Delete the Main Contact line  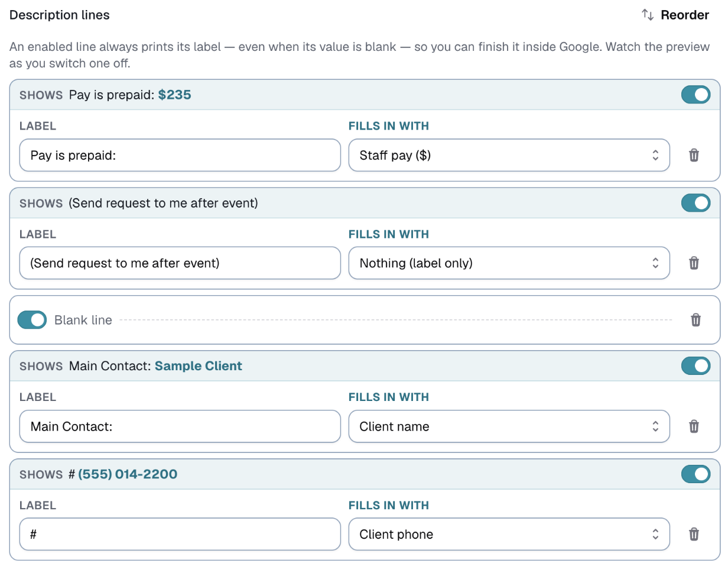click(x=694, y=426)
